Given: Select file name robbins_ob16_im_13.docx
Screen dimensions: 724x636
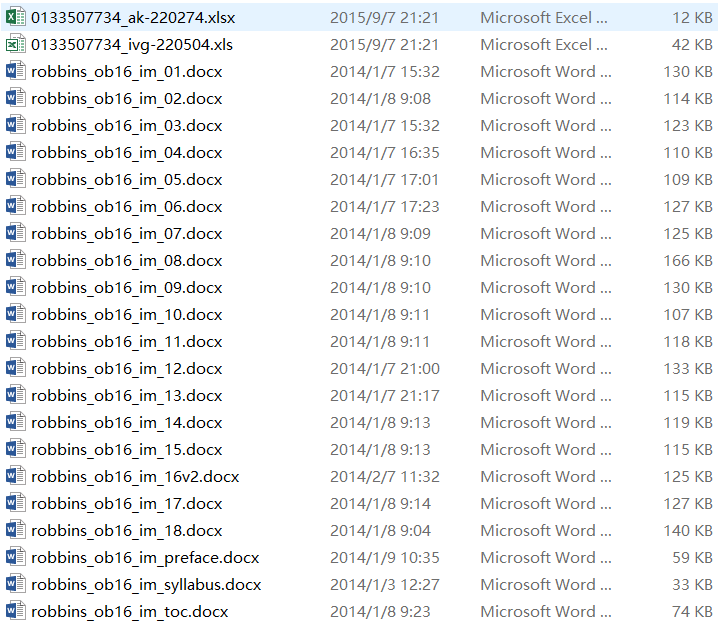Looking at the screenshot, I should tap(127, 396).
